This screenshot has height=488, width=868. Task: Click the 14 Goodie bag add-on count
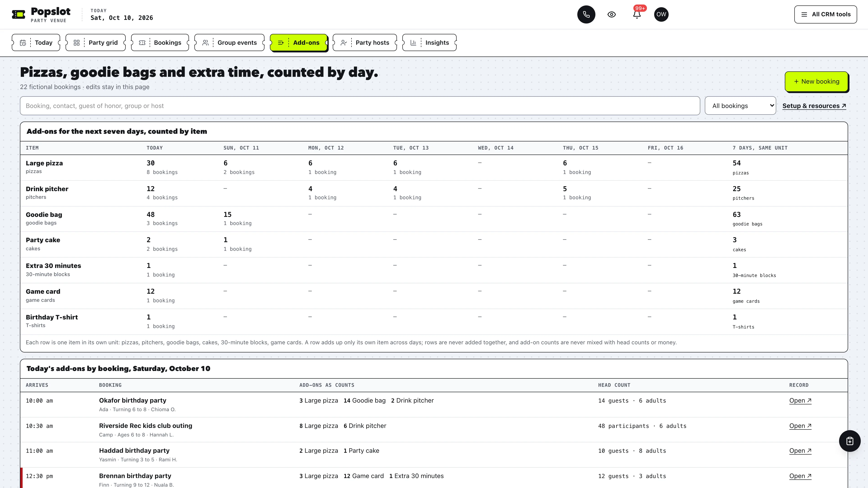(364, 400)
